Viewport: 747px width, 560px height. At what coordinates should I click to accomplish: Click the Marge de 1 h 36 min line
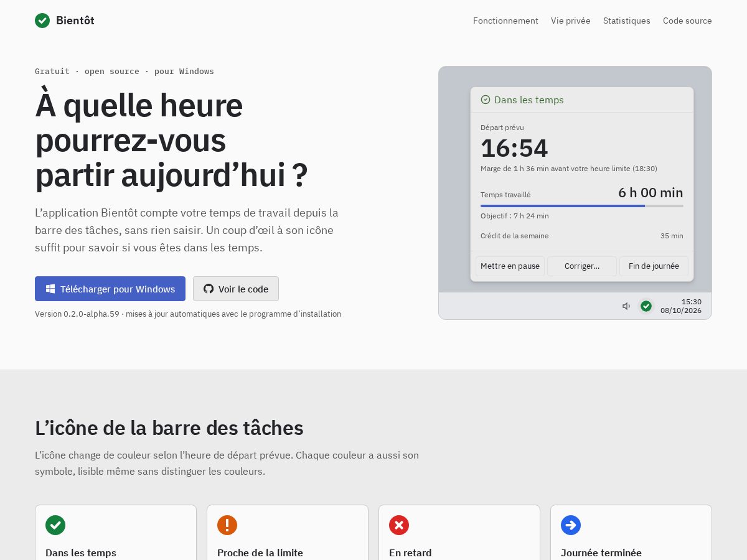tap(569, 169)
